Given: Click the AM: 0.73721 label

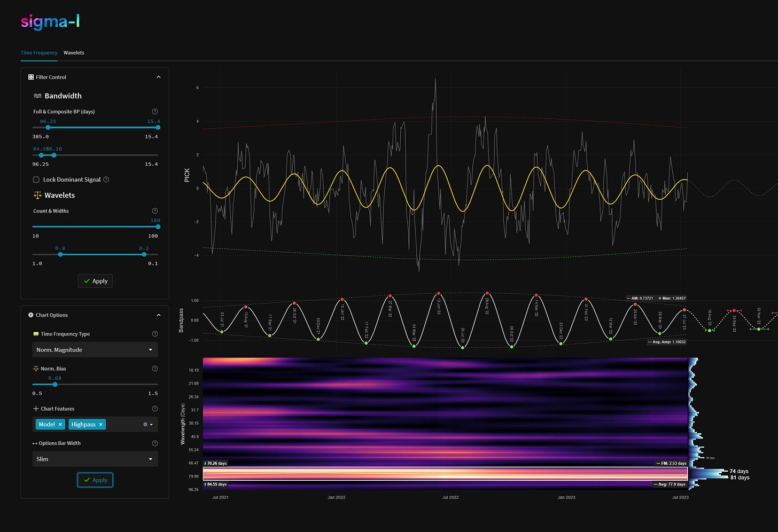Looking at the screenshot, I should (640, 299).
